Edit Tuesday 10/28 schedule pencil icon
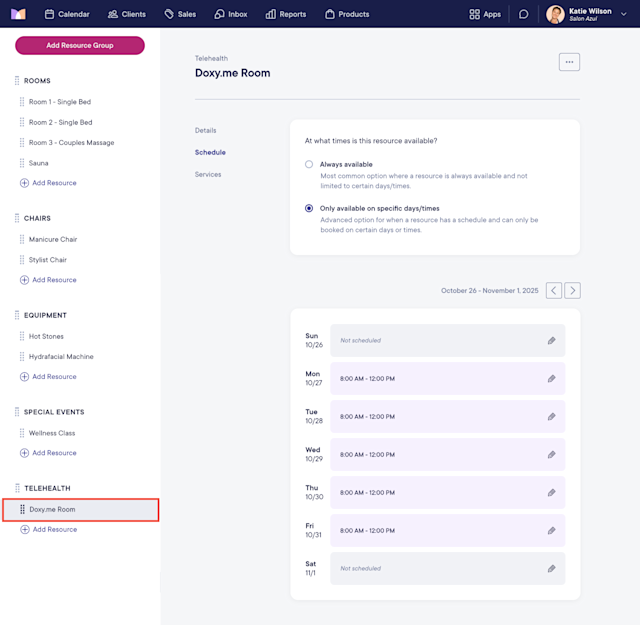Screen dimensions: 640x625 [x=551, y=416]
